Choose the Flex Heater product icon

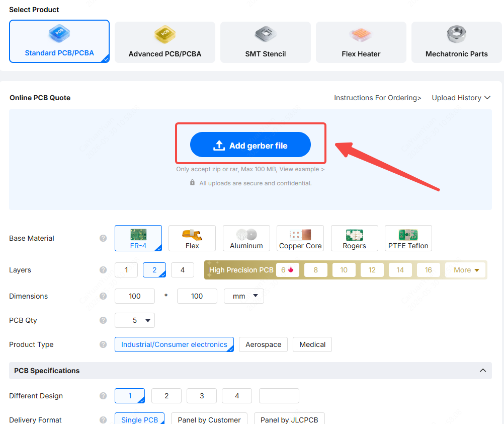point(361,35)
